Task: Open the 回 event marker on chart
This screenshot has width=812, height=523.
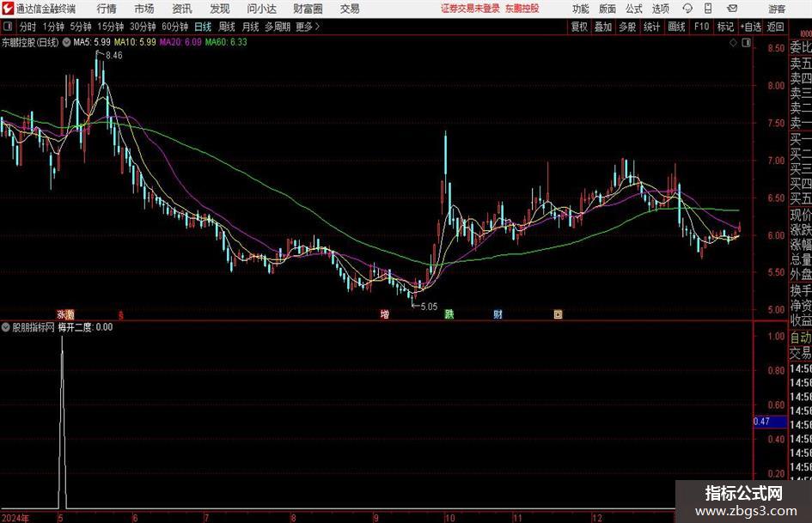Action: (x=558, y=314)
